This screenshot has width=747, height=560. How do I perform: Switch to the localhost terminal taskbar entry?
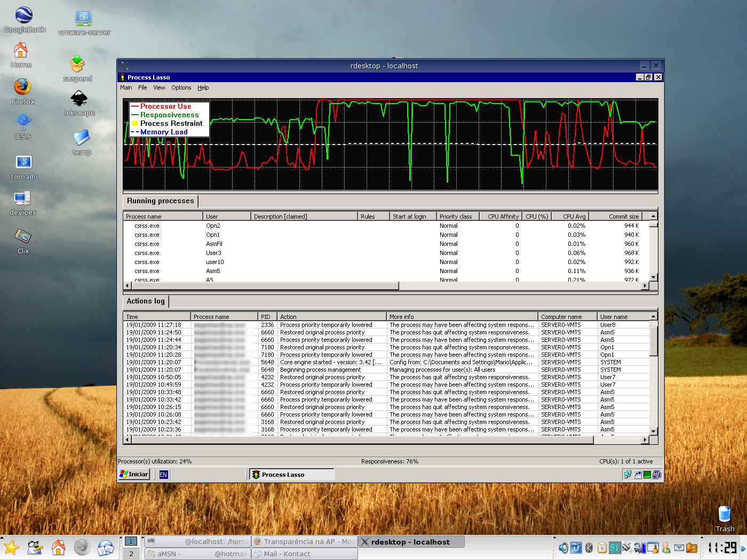[x=197, y=542]
